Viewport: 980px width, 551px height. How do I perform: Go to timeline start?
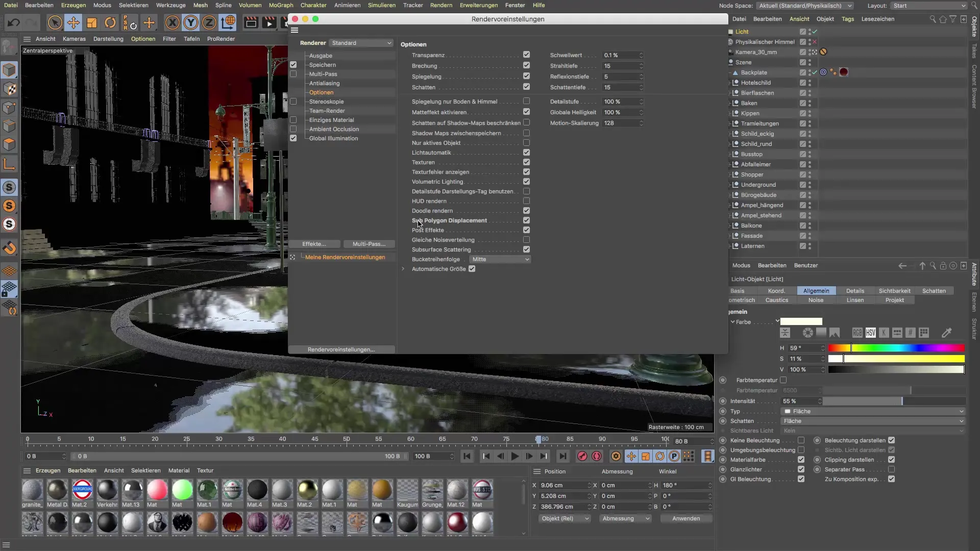pyautogui.click(x=467, y=456)
